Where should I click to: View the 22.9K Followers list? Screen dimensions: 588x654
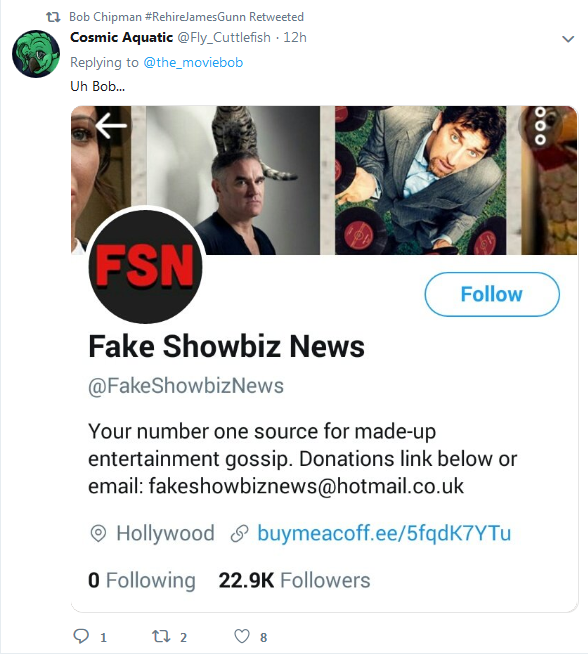pos(294,580)
